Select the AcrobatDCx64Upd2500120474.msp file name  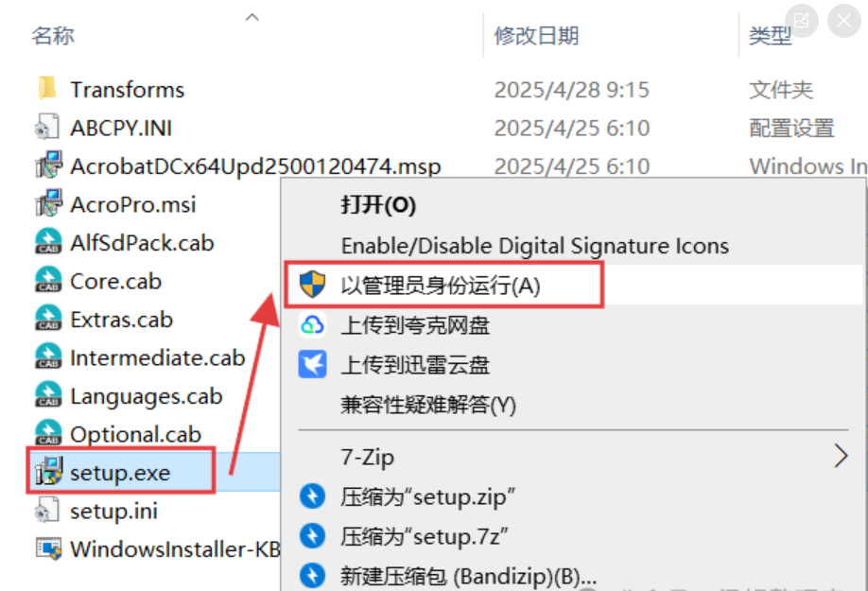(x=255, y=166)
